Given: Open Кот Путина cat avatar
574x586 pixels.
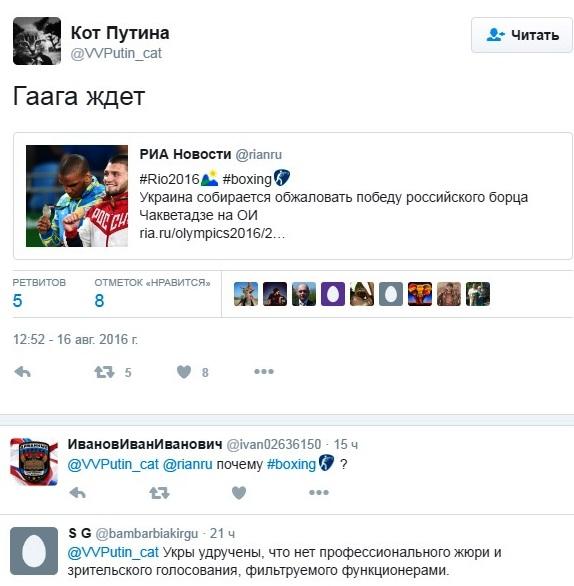Looking at the screenshot, I should [37, 41].
